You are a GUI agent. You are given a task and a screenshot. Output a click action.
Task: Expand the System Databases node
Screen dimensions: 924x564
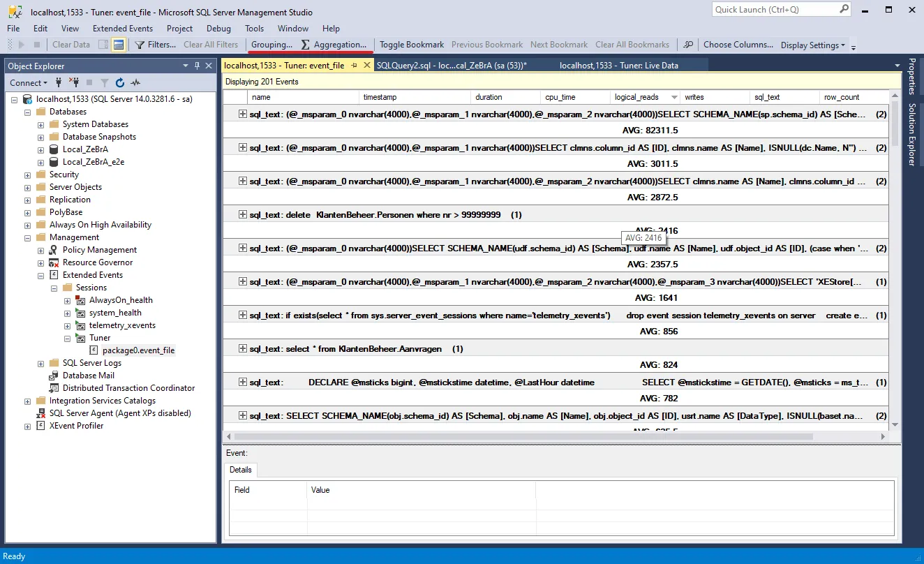point(41,124)
